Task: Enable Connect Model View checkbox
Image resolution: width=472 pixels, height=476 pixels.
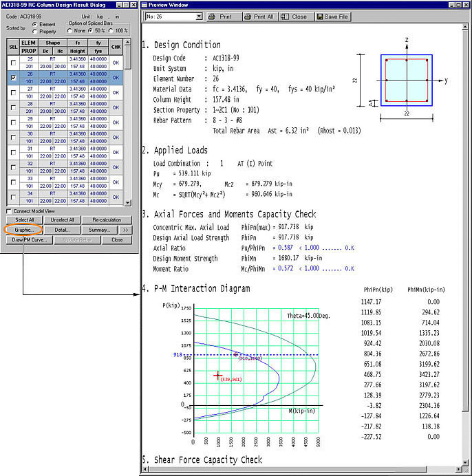Action: point(9,211)
